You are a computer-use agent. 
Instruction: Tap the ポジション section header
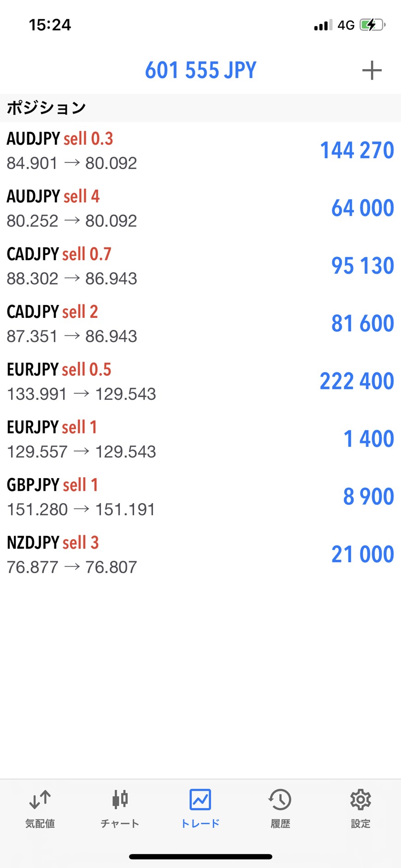tap(46, 108)
